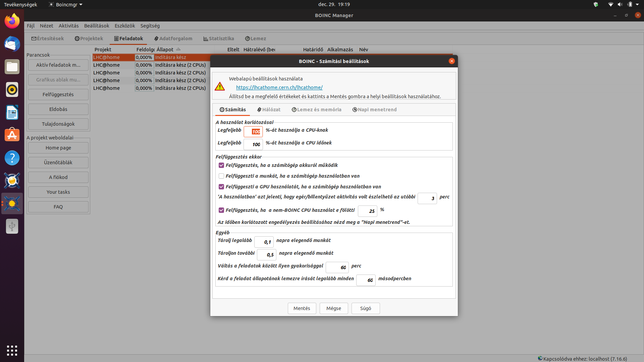Screen dimensions: 644x362
Task: Show applications grid button
Action: tap(12, 350)
